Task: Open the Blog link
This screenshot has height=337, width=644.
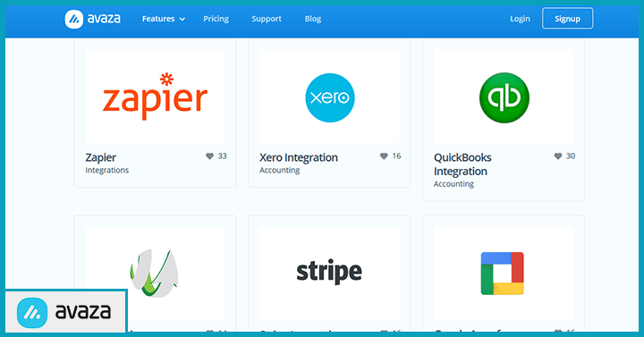Action: pyautogui.click(x=313, y=19)
